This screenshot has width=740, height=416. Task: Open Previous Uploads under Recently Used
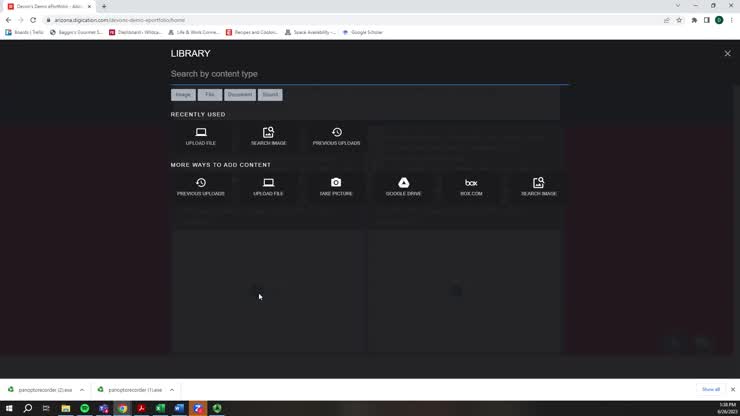pos(336,136)
